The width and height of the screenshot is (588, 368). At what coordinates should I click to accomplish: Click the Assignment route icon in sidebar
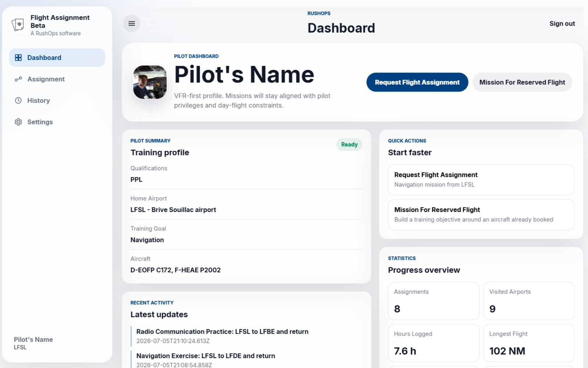(x=18, y=79)
